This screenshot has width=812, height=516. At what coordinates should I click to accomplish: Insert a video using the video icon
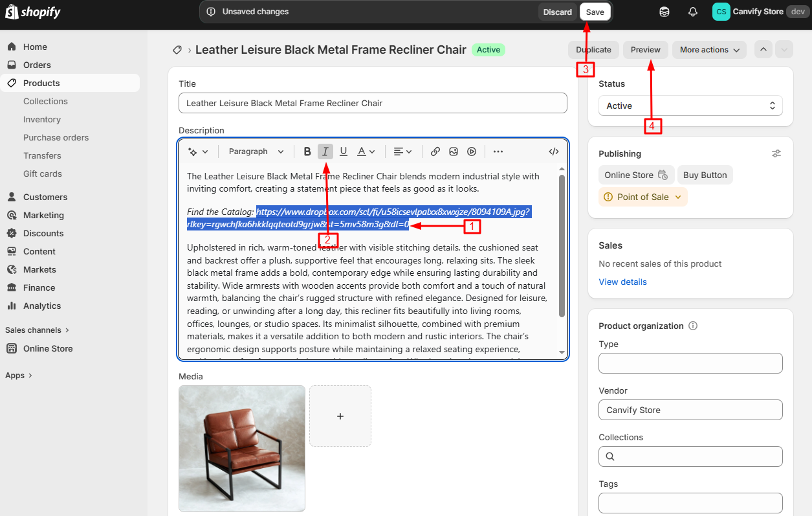(472, 151)
